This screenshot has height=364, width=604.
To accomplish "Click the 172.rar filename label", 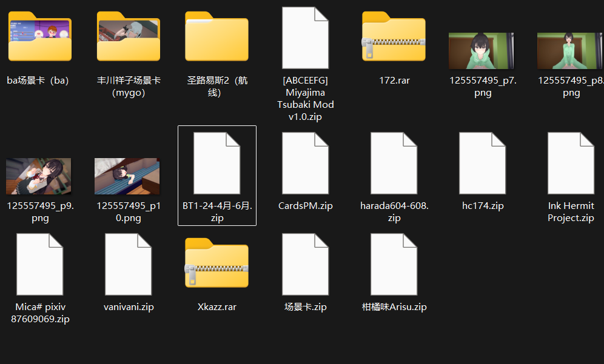I will [394, 80].
